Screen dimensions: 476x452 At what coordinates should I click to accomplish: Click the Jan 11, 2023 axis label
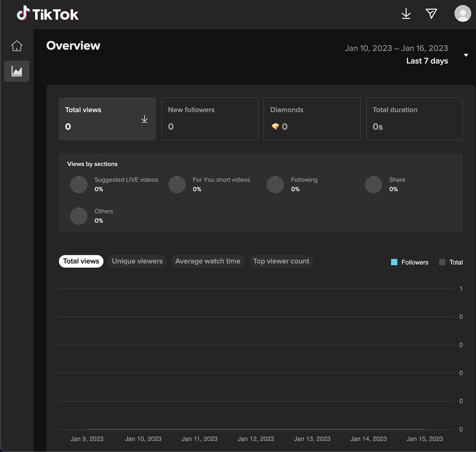(200, 439)
